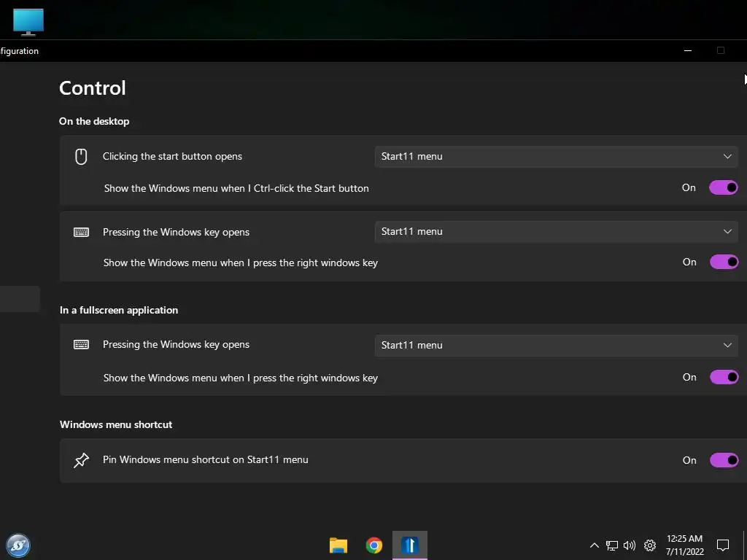Click 'Clicking the start button opens' label
Screen dimensions: 747x560
tap(172, 156)
